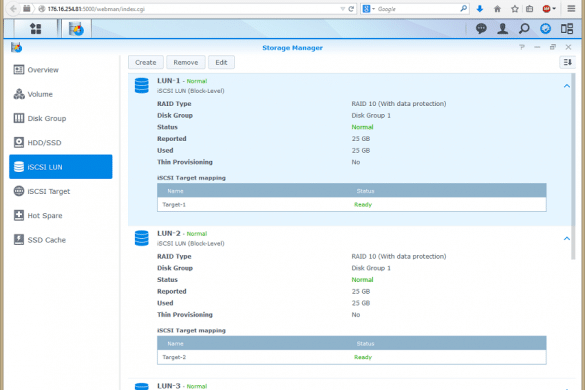Open the widgets panel icon

click(567, 29)
